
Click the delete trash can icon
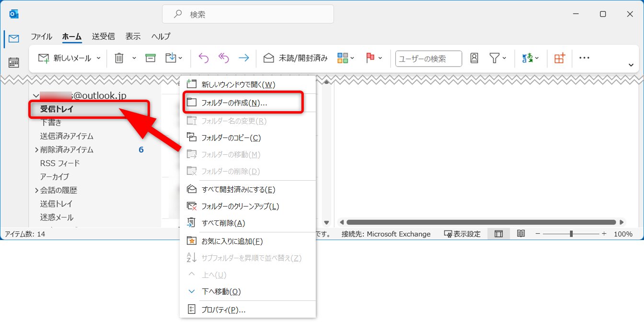point(119,58)
